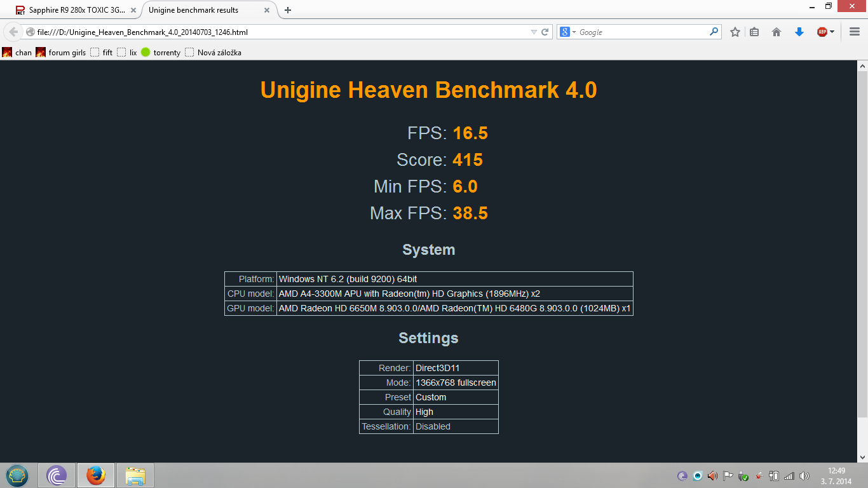Bookmark this page with the star icon
The height and width of the screenshot is (488, 868).
[735, 32]
